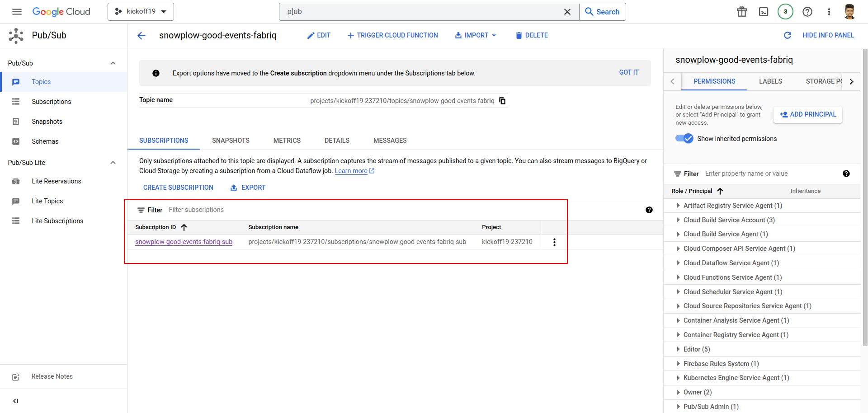Click CREATE SUBSCRIPTION
The image size is (868, 413).
[178, 188]
